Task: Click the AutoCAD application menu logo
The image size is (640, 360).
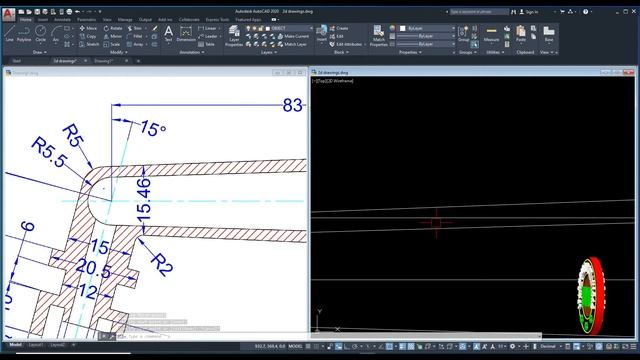Action: pyautogui.click(x=8, y=14)
